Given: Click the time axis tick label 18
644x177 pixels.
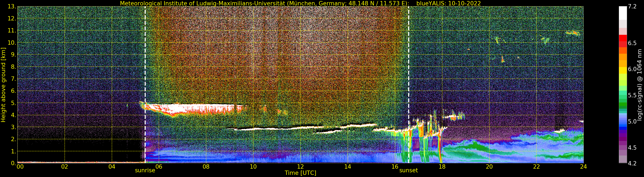Looking at the screenshot, I should (x=442, y=167).
